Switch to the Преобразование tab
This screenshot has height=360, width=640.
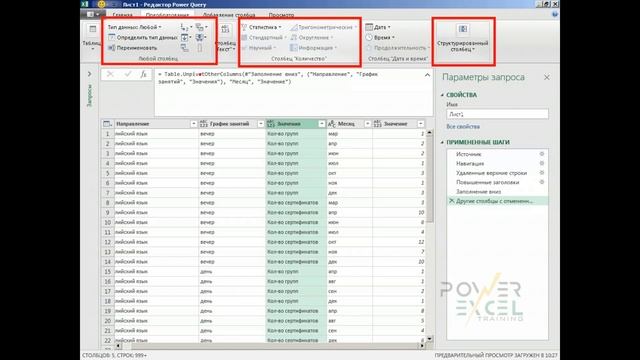[x=167, y=15]
